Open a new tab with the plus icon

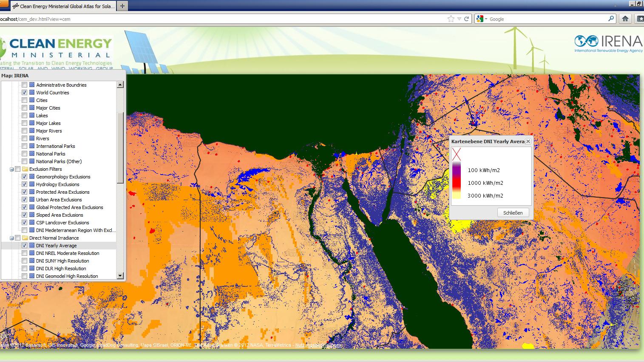click(x=122, y=6)
